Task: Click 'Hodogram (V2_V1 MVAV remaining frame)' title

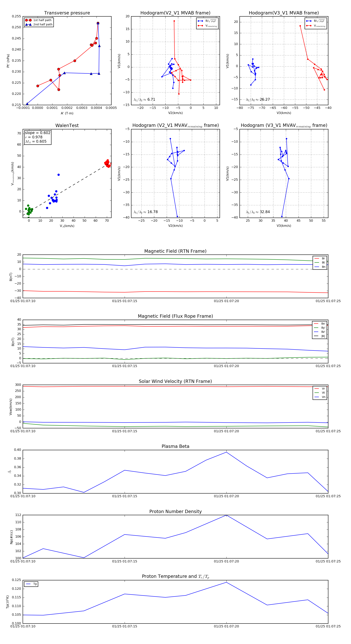Action: pos(175,125)
